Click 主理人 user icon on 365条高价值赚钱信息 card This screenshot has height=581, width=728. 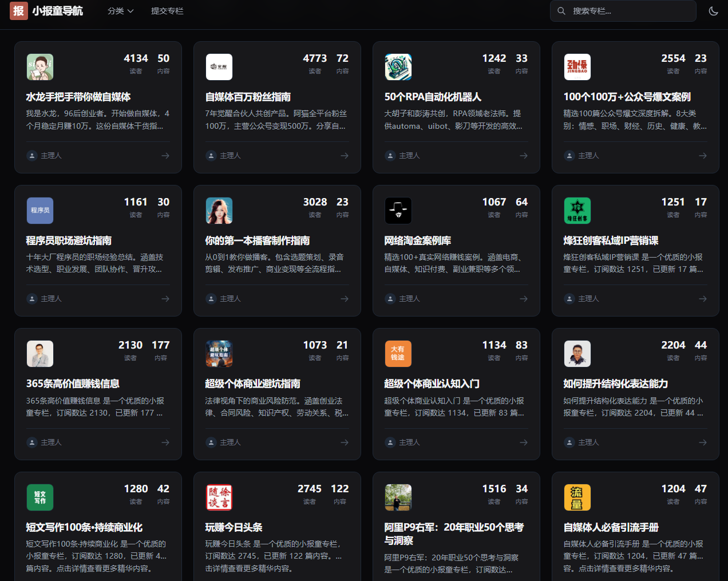coord(32,442)
